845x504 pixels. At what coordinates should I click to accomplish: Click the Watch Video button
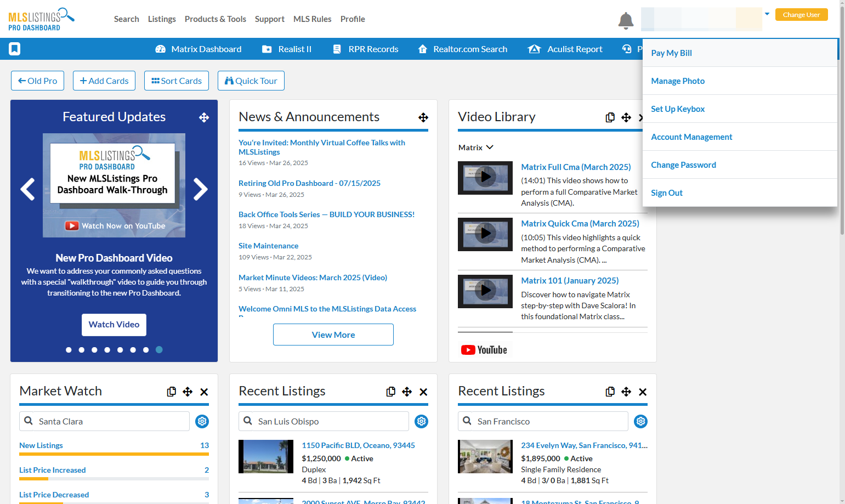(x=114, y=325)
